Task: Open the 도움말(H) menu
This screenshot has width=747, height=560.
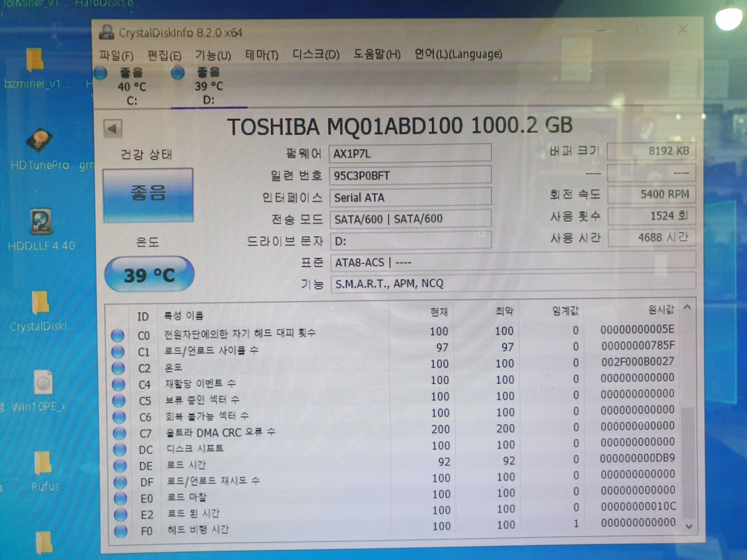Action: tap(377, 54)
